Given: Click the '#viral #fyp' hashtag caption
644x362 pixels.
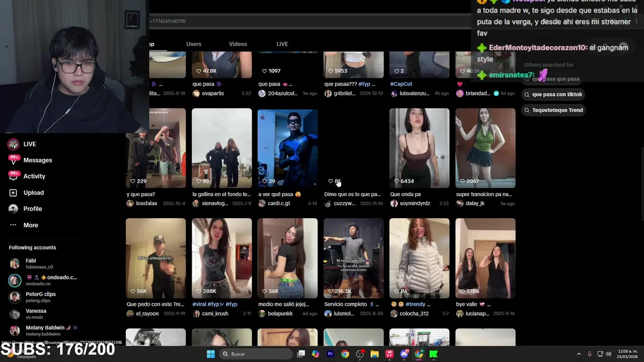Looking at the screenshot, I should pos(215,304).
